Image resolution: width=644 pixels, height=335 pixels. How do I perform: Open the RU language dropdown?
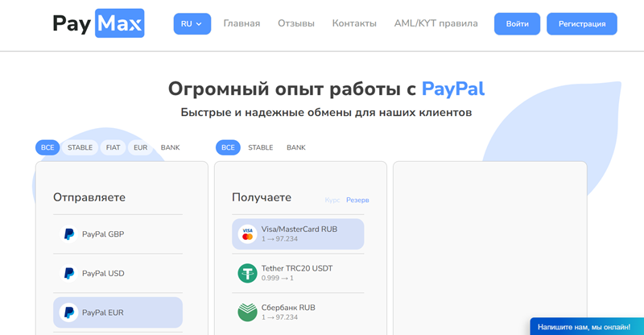[x=192, y=24]
